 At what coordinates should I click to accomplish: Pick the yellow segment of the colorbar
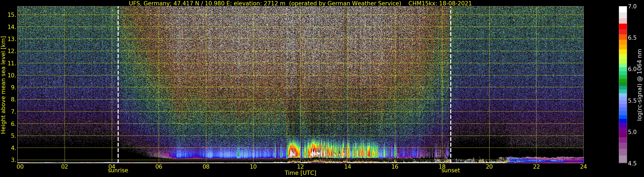tap(623, 52)
